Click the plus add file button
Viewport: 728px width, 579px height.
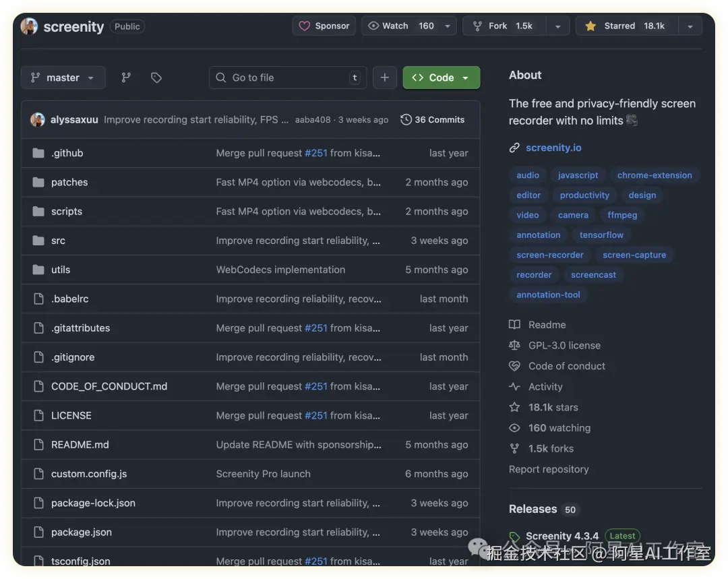point(384,78)
